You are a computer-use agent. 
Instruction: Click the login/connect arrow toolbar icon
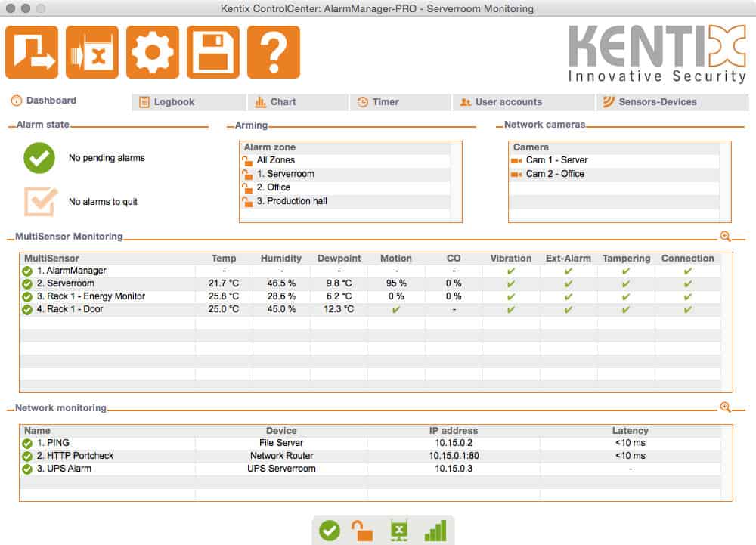(x=32, y=52)
